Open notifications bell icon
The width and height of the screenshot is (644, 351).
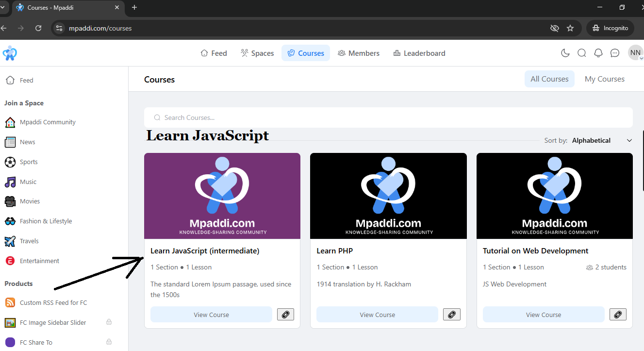(598, 53)
